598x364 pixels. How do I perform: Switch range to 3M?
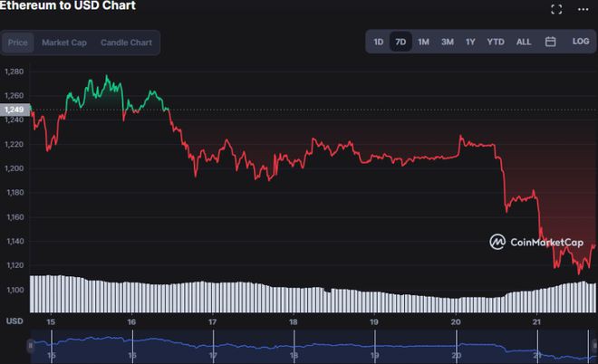[447, 42]
